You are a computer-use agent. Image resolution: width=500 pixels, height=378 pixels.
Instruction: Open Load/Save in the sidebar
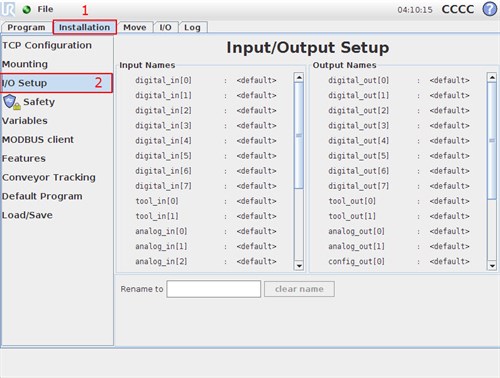(27, 215)
